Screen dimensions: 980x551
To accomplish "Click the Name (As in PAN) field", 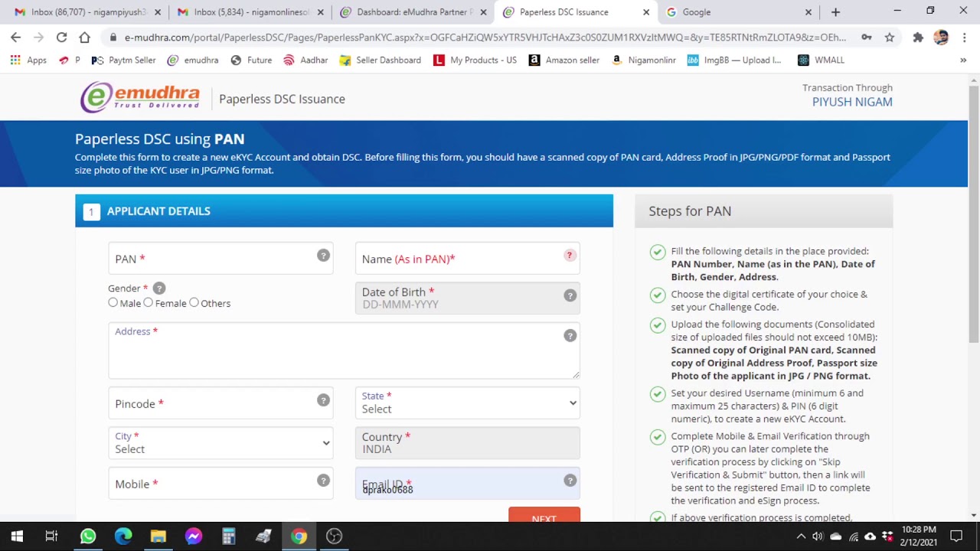I will click(x=467, y=259).
